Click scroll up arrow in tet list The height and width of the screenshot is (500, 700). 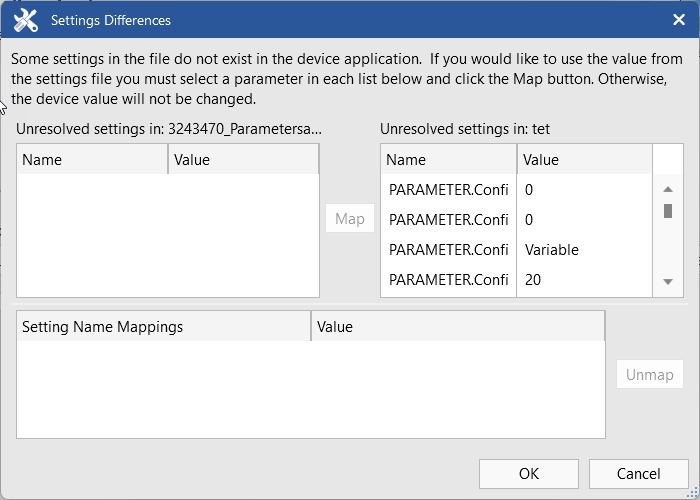pos(667,189)
